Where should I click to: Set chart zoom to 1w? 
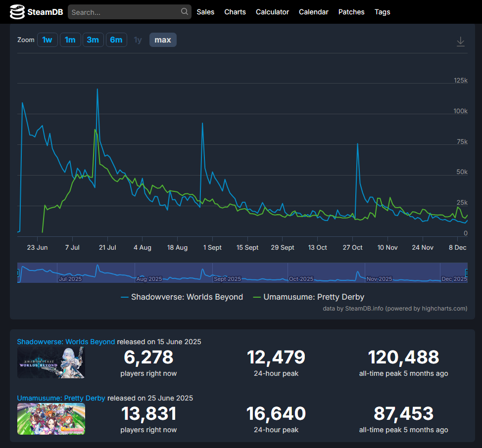click(x=48, y=40)
